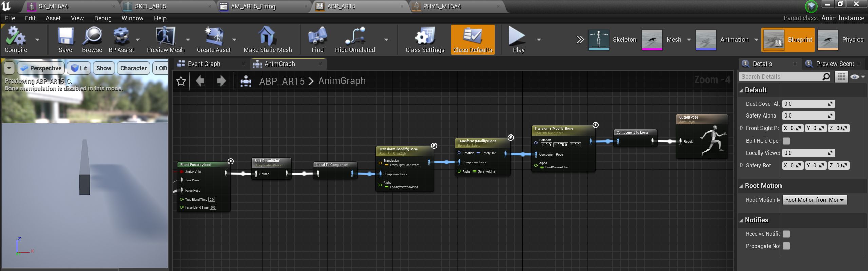Browse to asset in Content Browser
The height and width of the screenshot is (271, 868).
pos(92,40)
